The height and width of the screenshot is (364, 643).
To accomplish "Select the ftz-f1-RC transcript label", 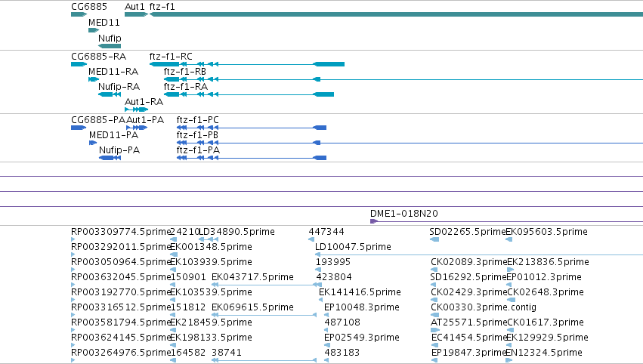I will (171, 57).
